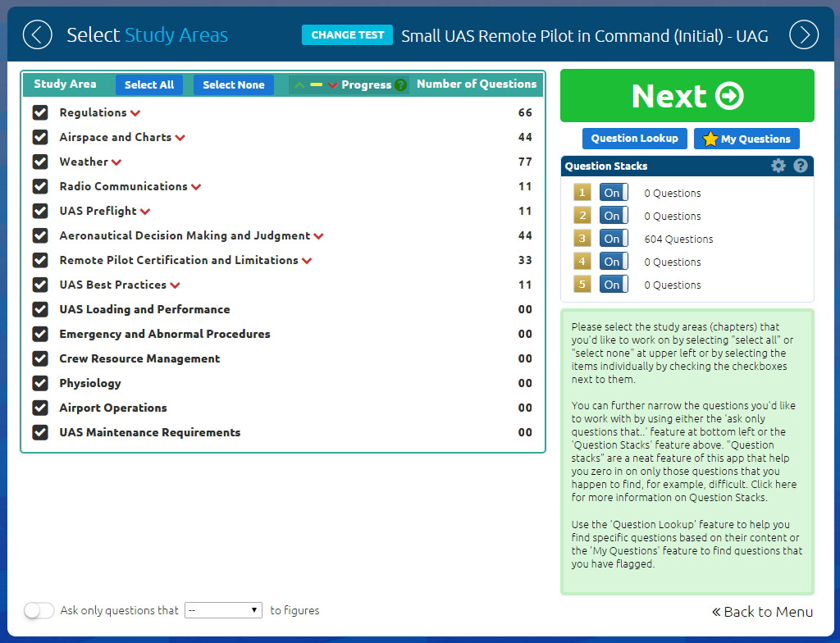Click Select None button
Viewport: 840px width, 643px height.
pos(233,84)
